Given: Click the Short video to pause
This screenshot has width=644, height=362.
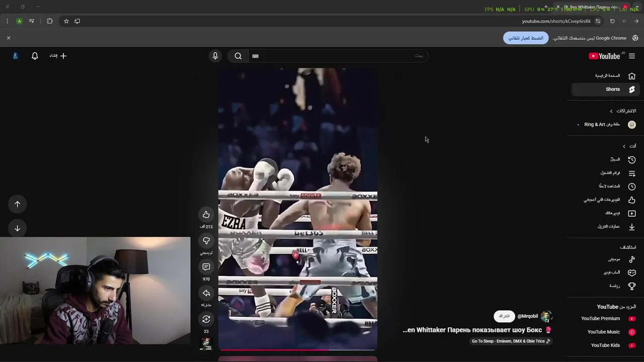Looking at the screenshot, I should pos(298,209).
